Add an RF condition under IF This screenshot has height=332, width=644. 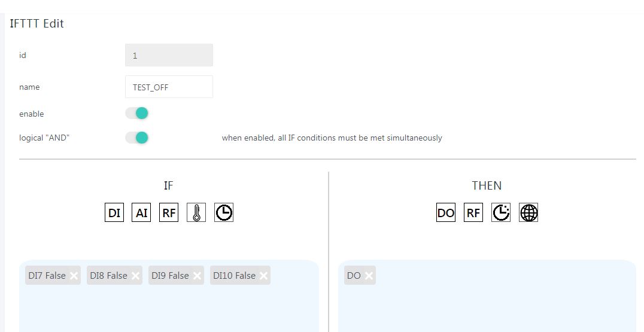(169, 212)
